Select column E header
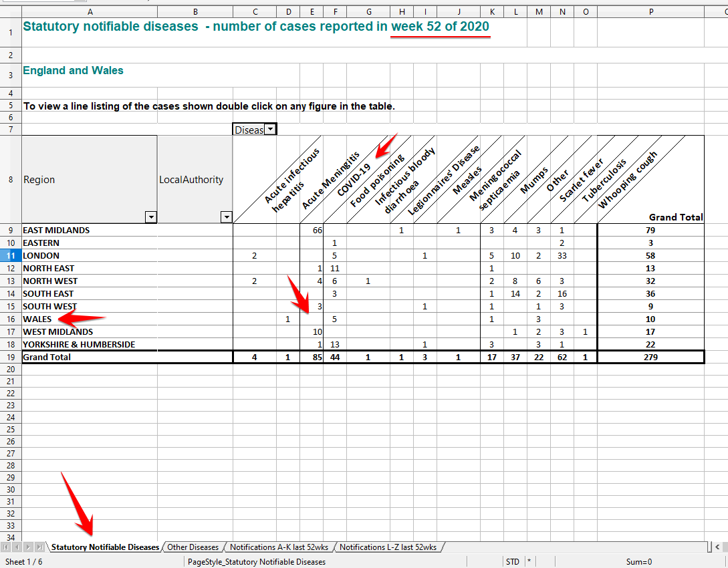 pyautogui.click(x=312, y=12)
